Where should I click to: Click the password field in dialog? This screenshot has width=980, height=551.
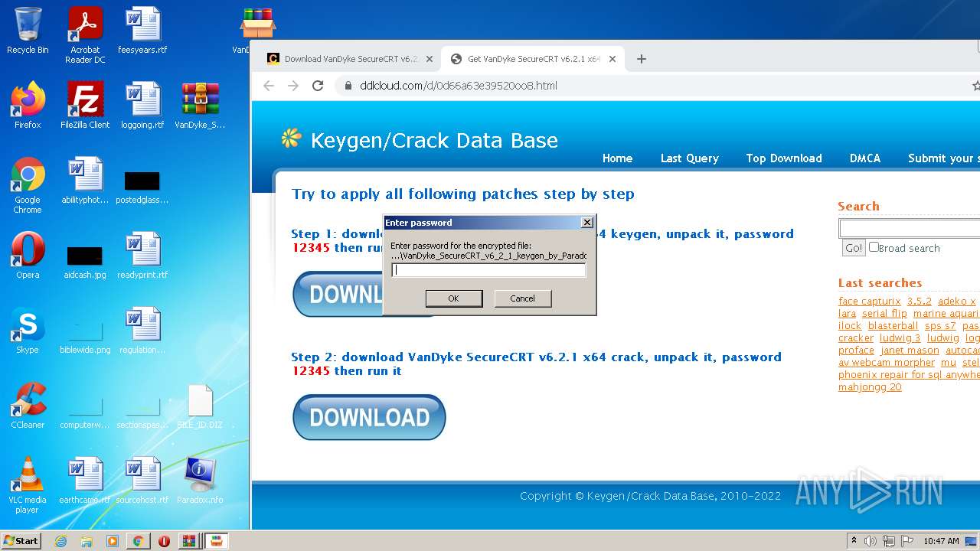click(x=488, y=270)
